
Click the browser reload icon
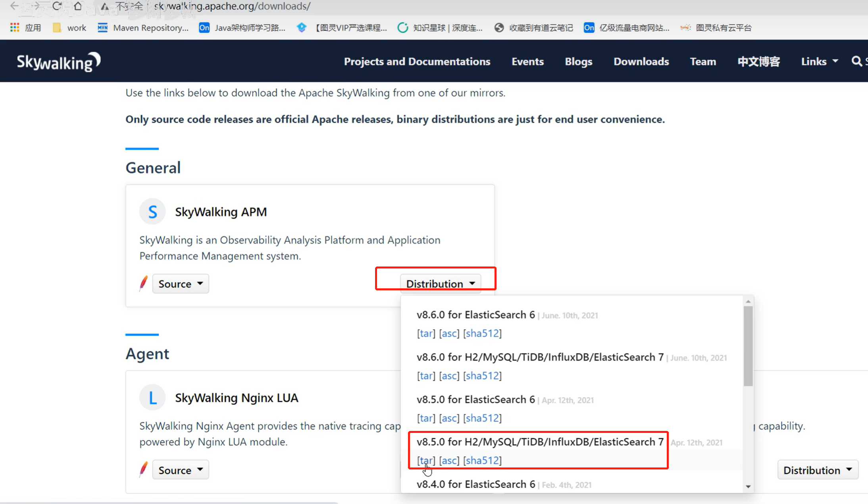(57, 6)
